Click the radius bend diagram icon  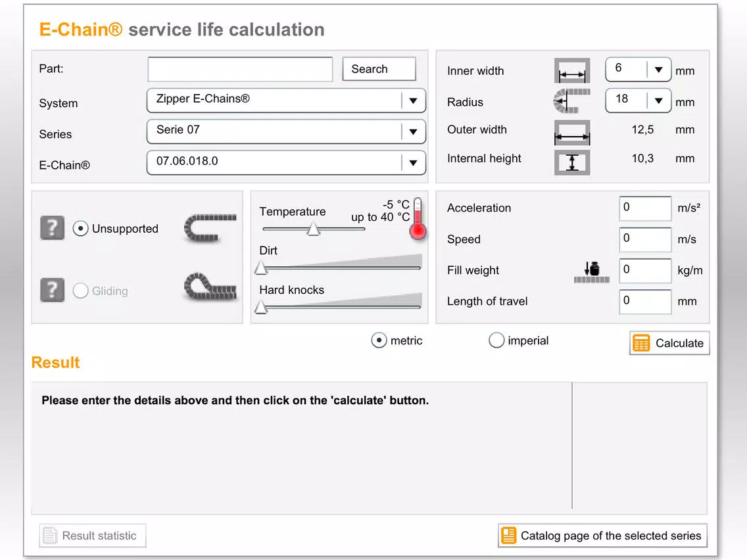point(571,101)
